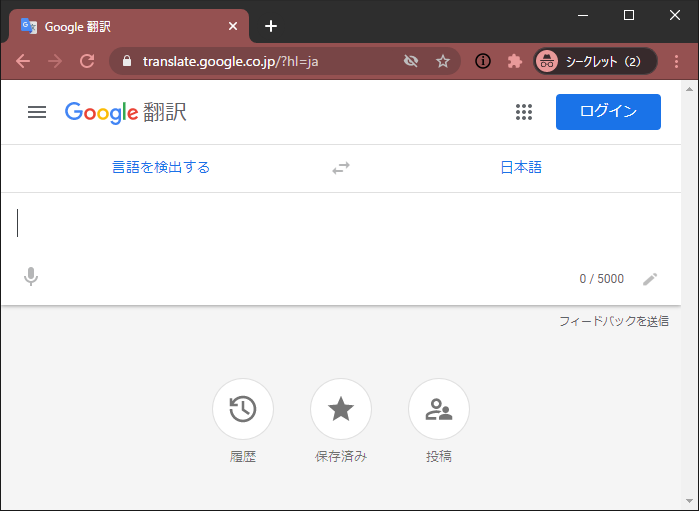Bookmark this page with star icon
Viewport: 699px width, 511px height.
click(443, 61)
